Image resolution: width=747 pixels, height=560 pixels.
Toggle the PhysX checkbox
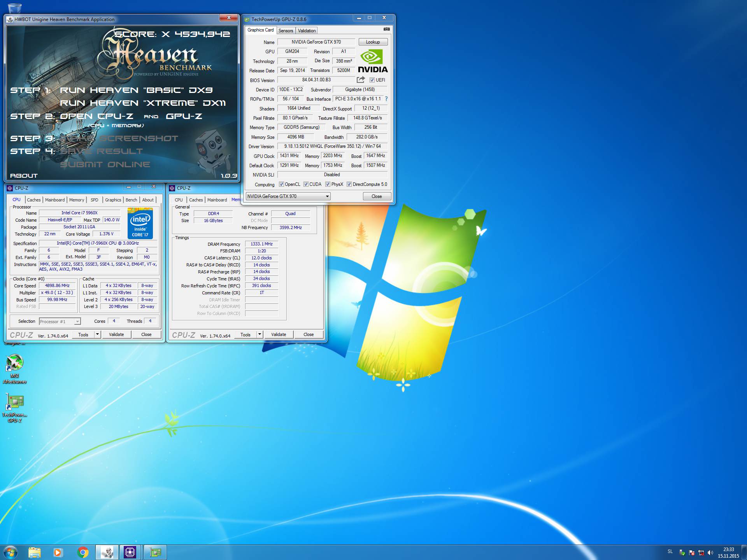[328, 184]
